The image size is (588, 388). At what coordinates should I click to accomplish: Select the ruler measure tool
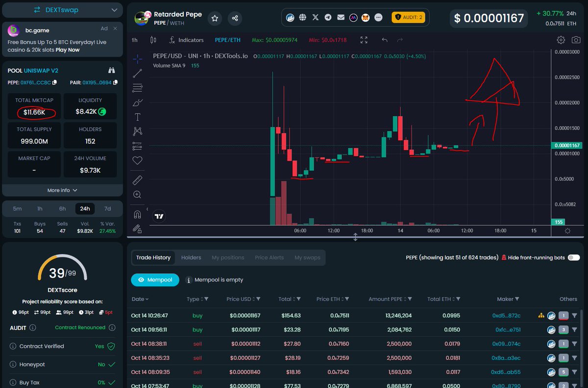138,181
